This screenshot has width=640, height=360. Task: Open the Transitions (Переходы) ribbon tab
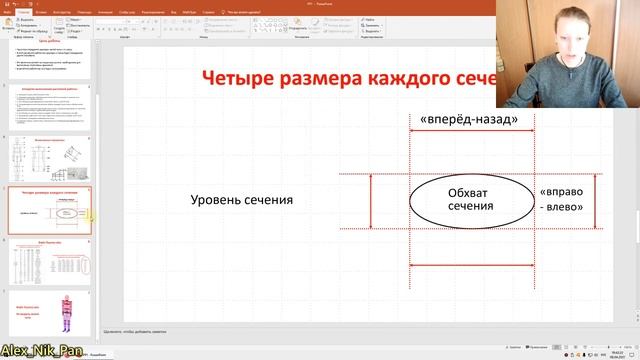point(84,12)
